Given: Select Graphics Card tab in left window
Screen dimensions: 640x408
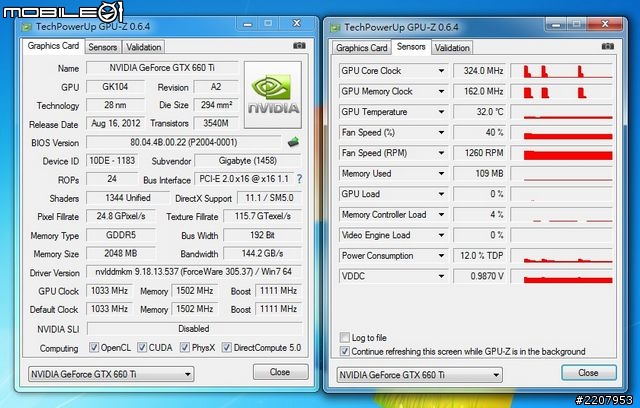Looking at the screenshot, I should pos(53,46).
